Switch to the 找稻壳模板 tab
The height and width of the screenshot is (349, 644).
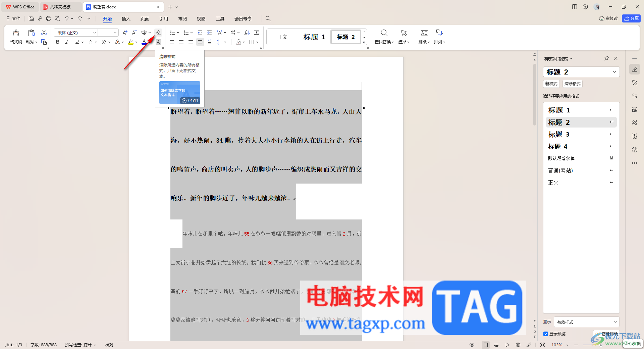point(60,7)
